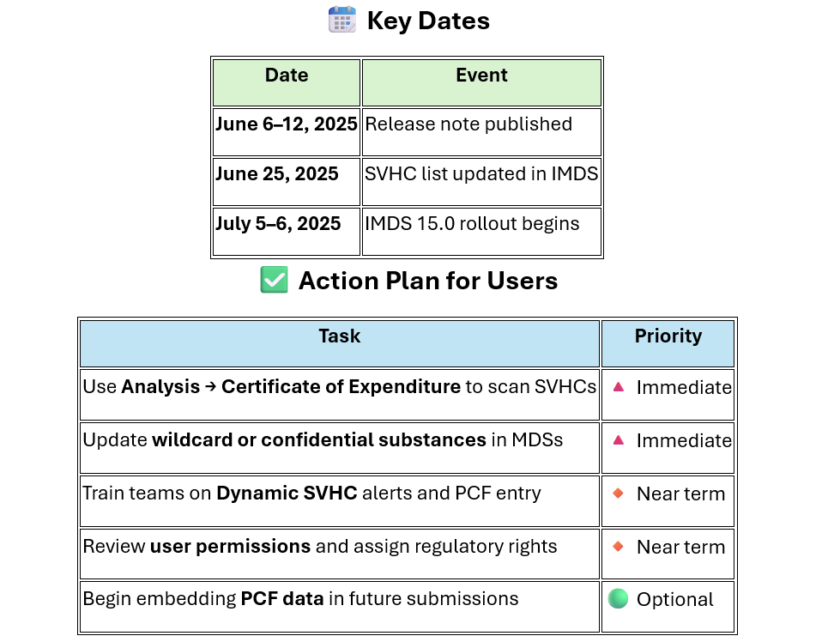Viewport: 840px width, 642px height.
Task: Click the June 6–12, 2025 date cell
Action: pyautogui.click(x=287, y=132)
